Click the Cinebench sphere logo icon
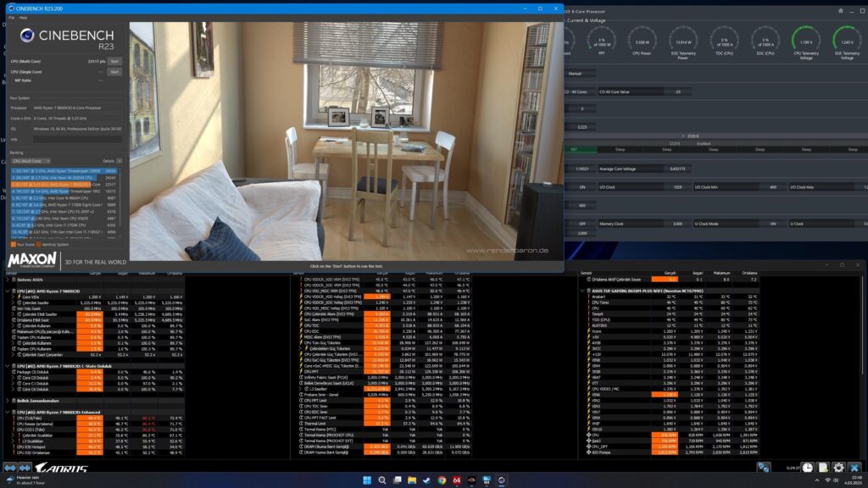The width and height of the screenshot is (868, 488). pyautogui.click(x=27, y=36)
